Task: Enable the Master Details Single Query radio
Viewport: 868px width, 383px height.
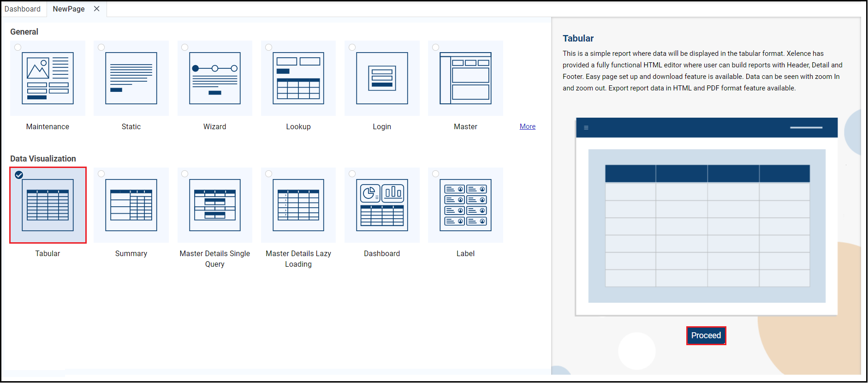Action: (184, 174)
